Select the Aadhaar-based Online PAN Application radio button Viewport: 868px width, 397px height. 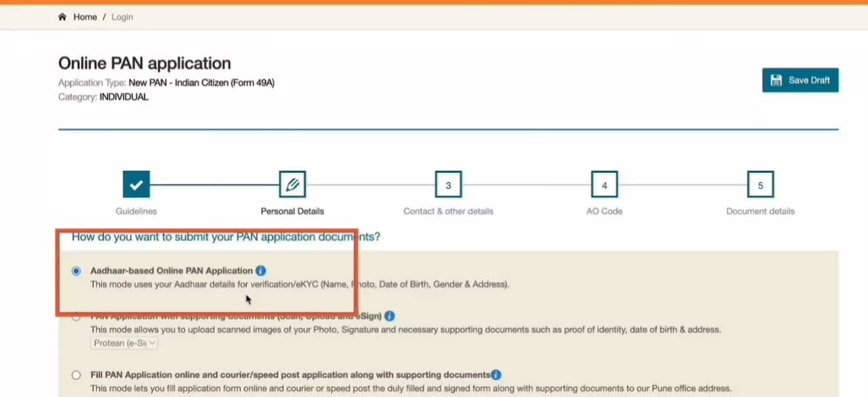point(76,271)
